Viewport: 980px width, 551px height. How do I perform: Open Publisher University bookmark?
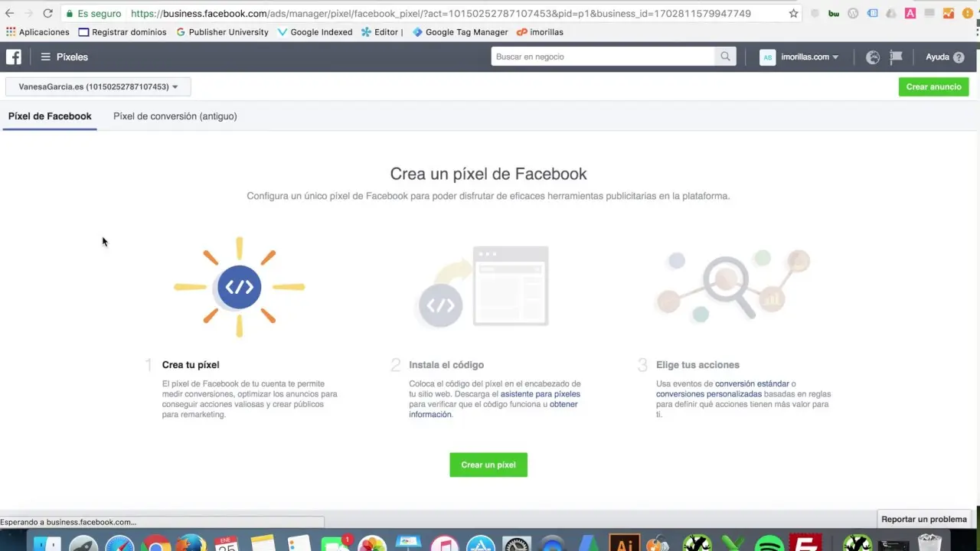pos(222,32)
